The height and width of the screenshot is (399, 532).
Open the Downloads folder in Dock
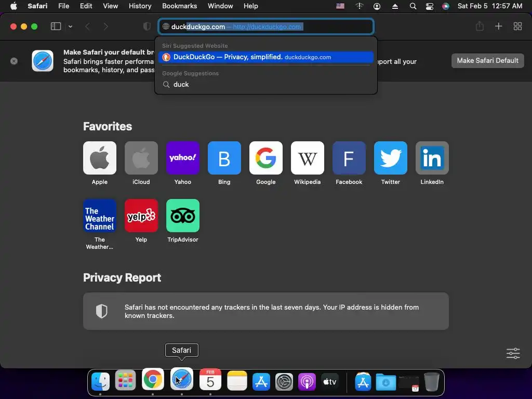(386, 382)
